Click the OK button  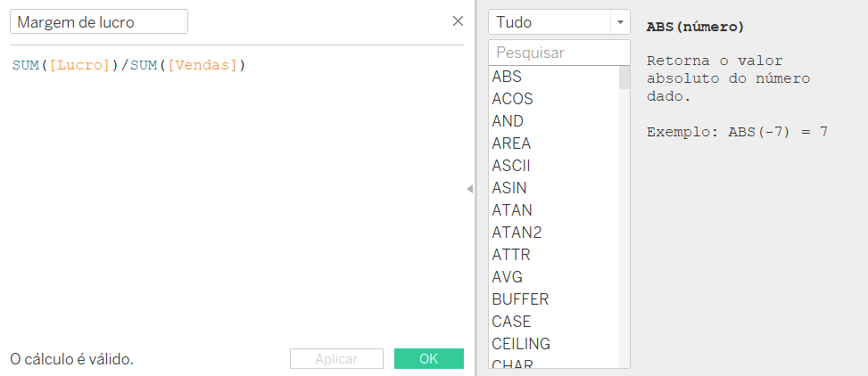429,359
